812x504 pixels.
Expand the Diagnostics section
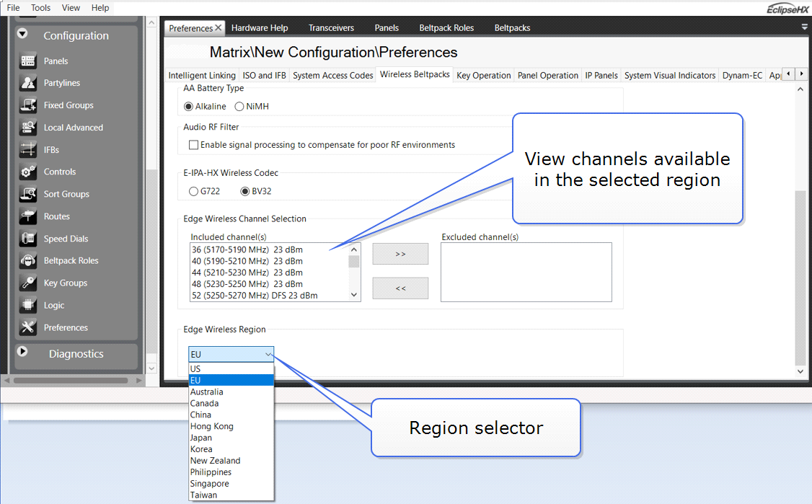coord(22,351)
